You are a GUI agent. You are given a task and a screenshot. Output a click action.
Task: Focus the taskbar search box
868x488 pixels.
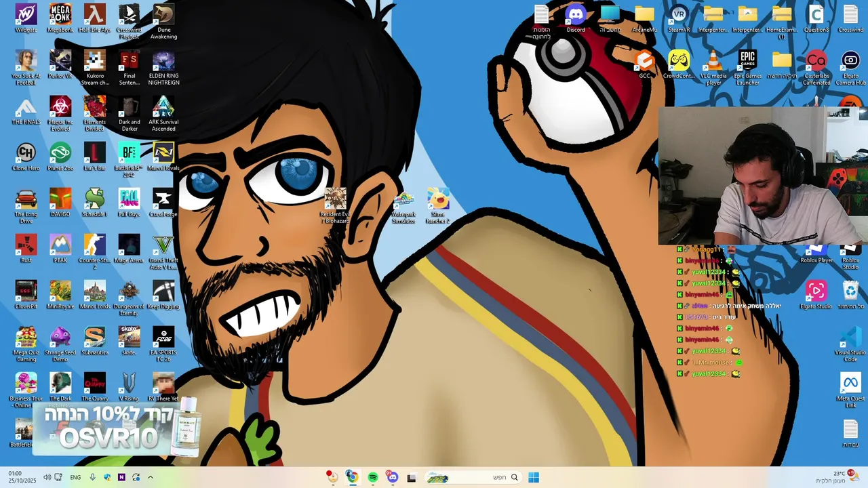pos(475,477)
